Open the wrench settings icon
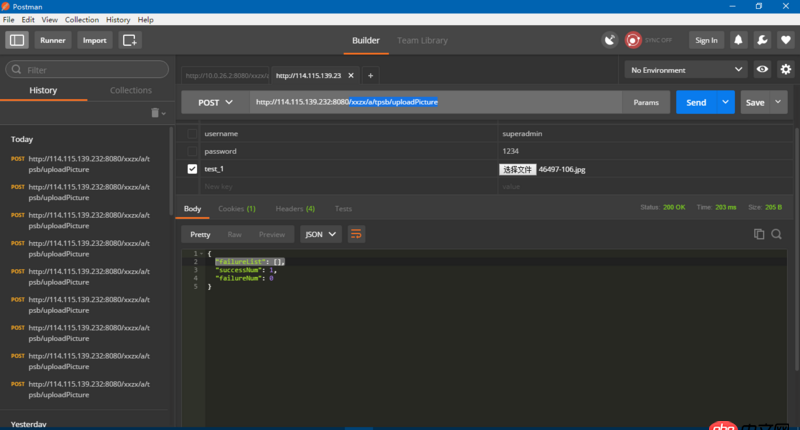The image size is (800, 430). pyautogui.click(x=761, y=40)
